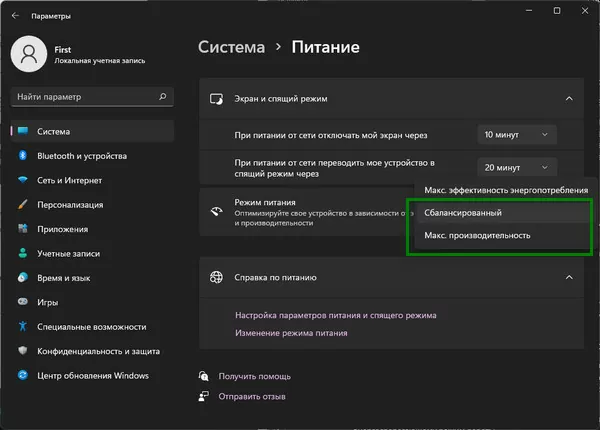Go to Персонализация settings
600x430 pixels.
pyautogui.click(x=70, y=204)
